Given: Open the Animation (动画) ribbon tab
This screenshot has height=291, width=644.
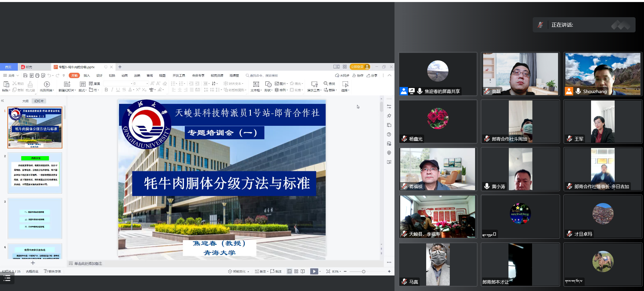Looking at the screenshot, I should [124, 76].
